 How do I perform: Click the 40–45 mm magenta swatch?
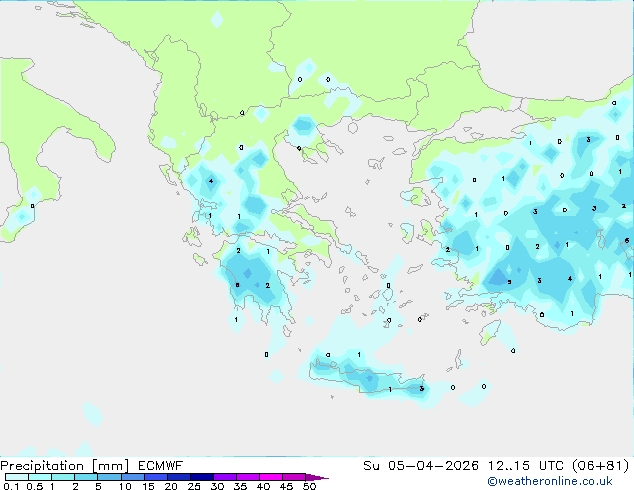271,477
